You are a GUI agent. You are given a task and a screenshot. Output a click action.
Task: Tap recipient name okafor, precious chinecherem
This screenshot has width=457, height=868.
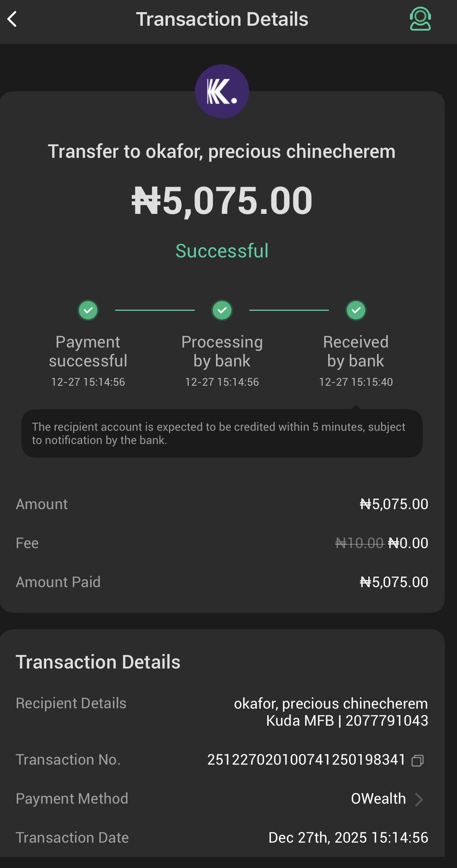(330, 703)
